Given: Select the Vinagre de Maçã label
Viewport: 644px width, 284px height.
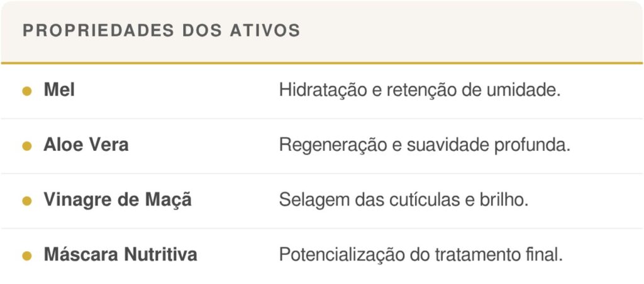Looking at the screenshot, I should [118, 200].
